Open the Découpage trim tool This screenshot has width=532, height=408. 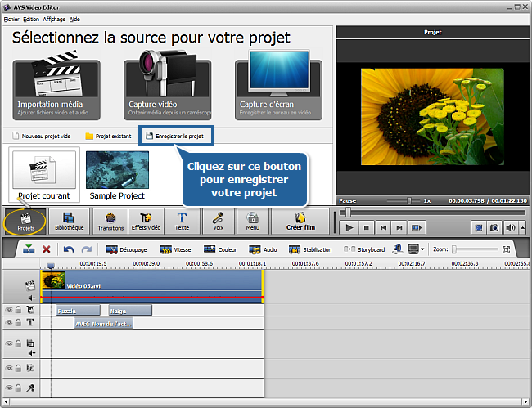[126, 249]
